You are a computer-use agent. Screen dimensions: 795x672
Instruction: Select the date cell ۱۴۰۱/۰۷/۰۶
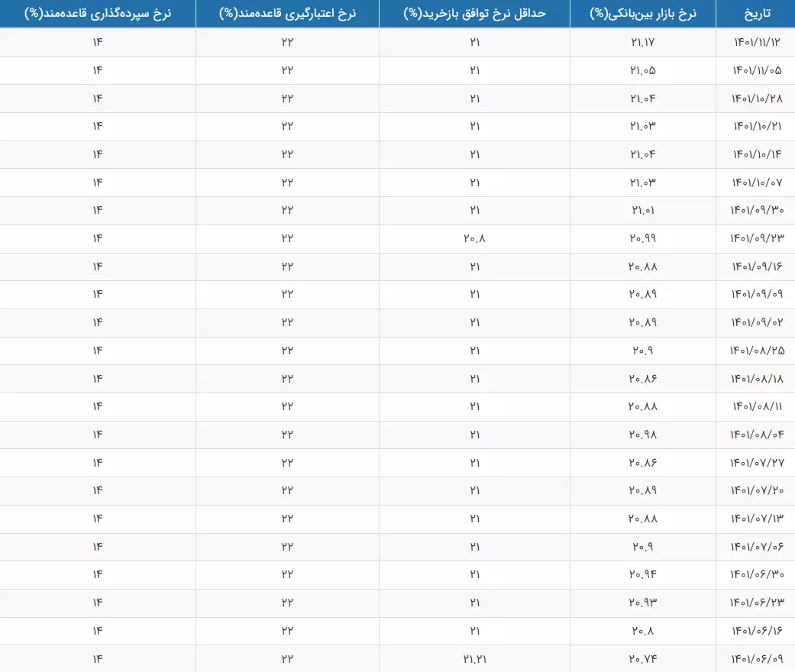click(x=757, y=547)
